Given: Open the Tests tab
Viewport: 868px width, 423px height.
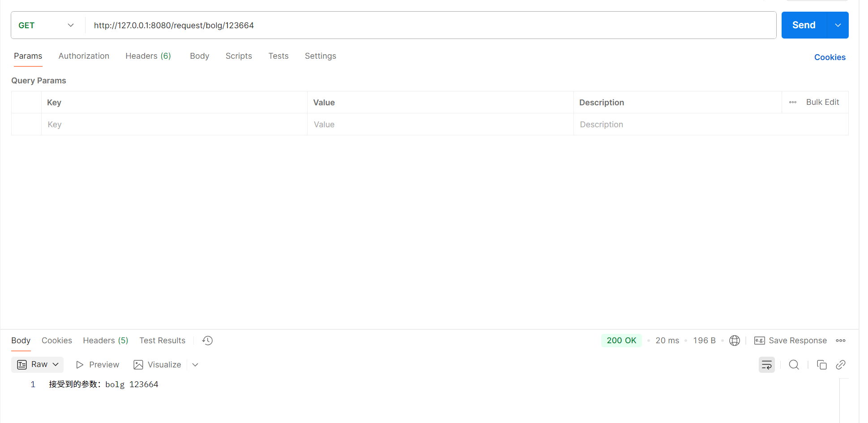Looking at the screenshot, I should [278, 56].
